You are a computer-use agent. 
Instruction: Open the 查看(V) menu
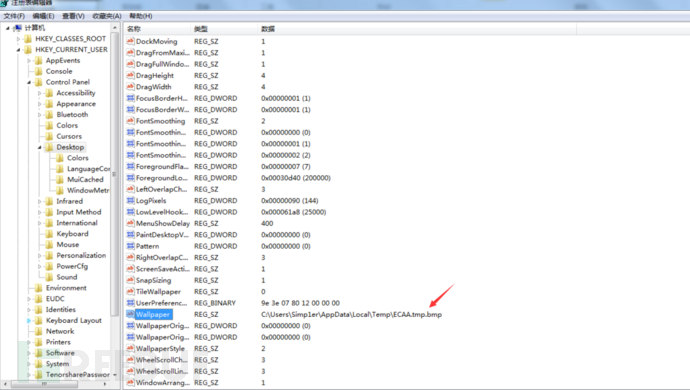pyautogui.click(x=73, y=16)
